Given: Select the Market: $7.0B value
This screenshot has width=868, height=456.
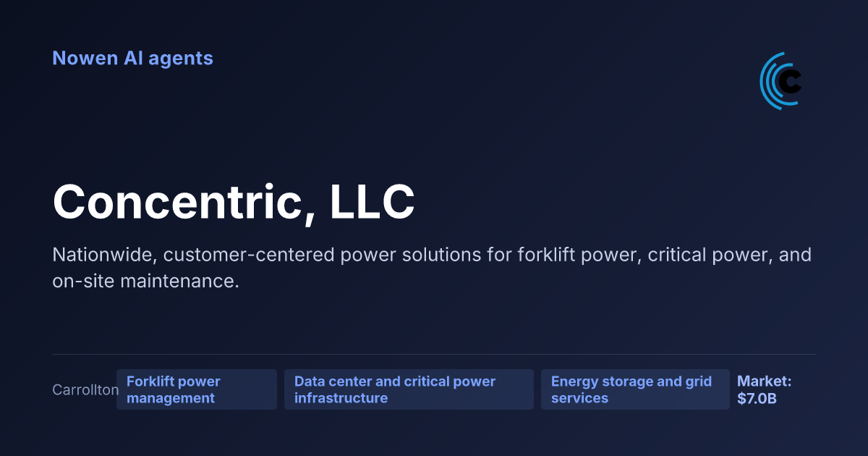Looking at the screenshot, I should [764, 389].
